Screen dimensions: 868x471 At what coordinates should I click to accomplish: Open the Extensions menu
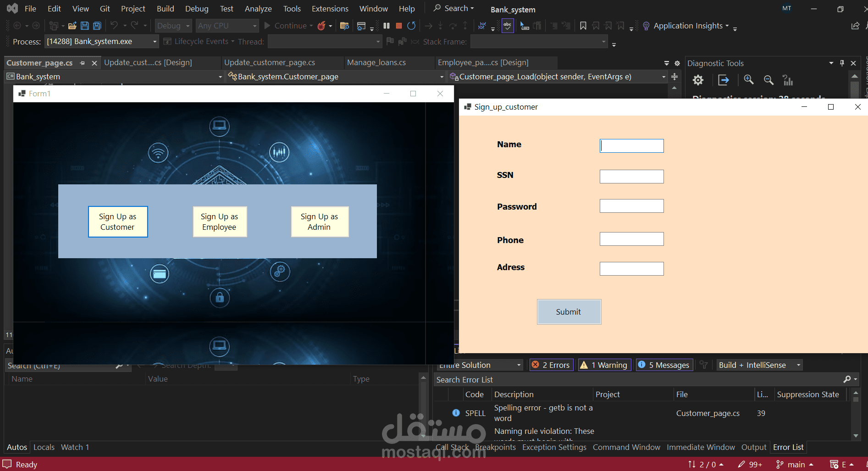[330, 9]
